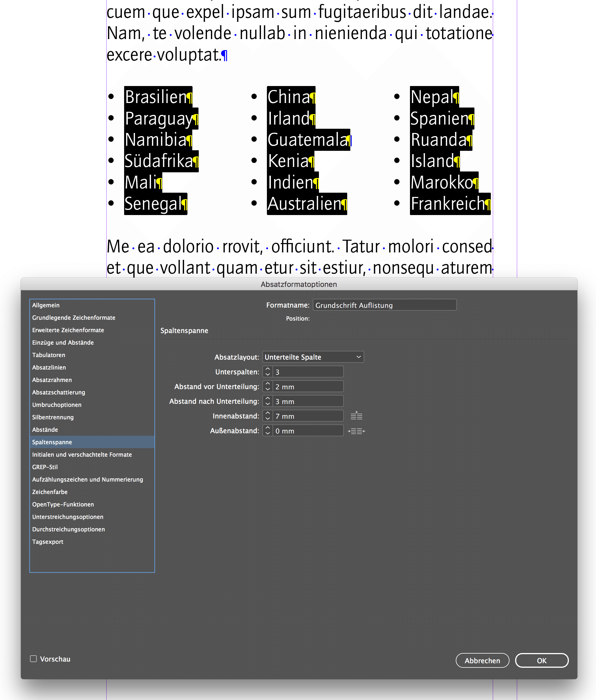Increase Außenabstand with stepper up arrow

pos(268,428)
